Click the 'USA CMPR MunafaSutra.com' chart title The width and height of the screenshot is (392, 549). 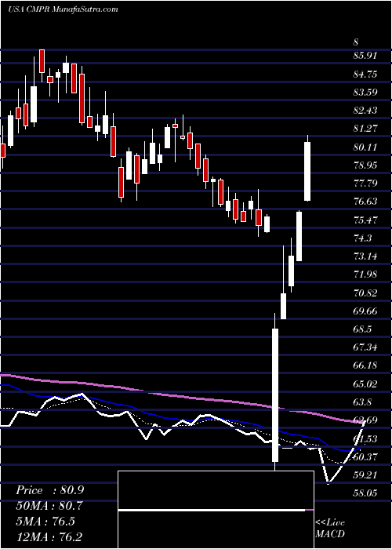point(63,9)
